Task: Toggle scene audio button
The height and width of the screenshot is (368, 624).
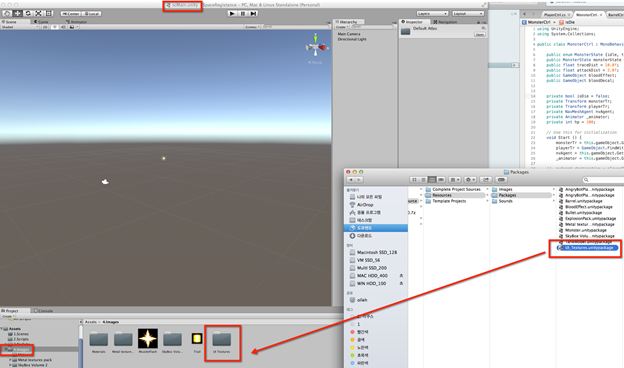Action: pyautogui.click(x=63, y=27)
